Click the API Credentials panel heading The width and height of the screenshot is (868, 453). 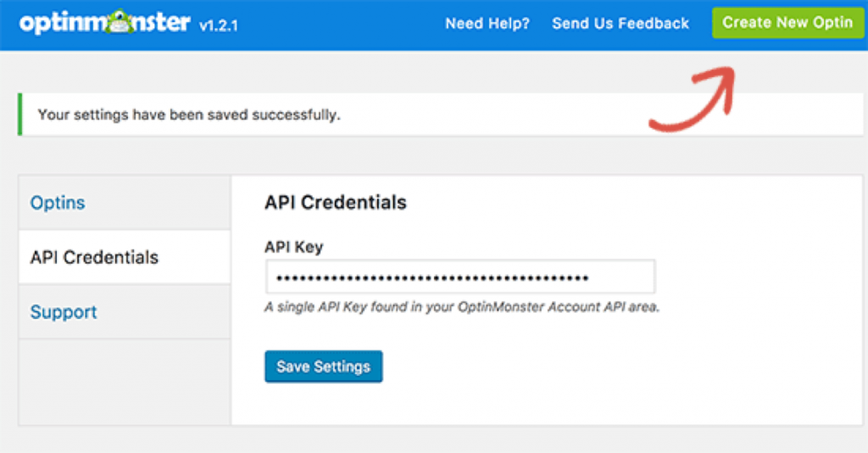[336, 203]
